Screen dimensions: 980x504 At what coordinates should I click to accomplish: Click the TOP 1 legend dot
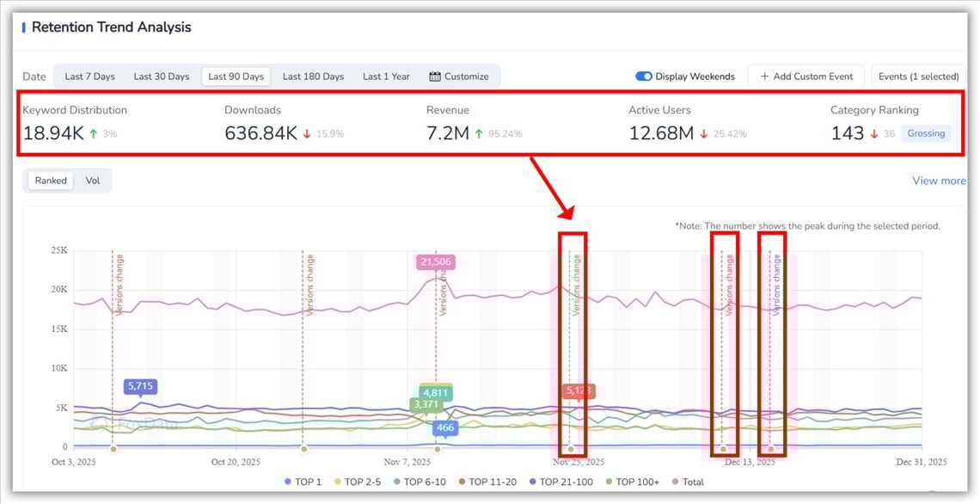[x=288, y=482]
